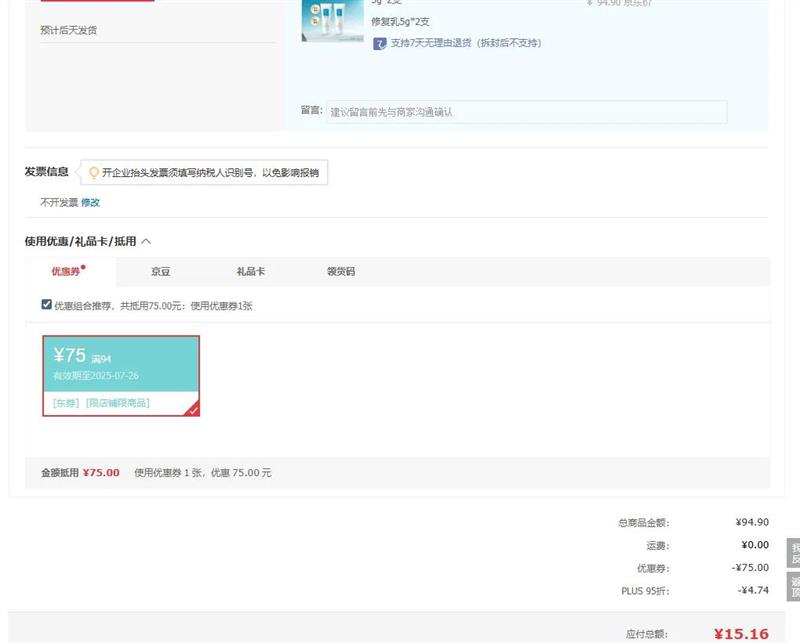Switch to the 礼品卡 tab

point(250,272)
